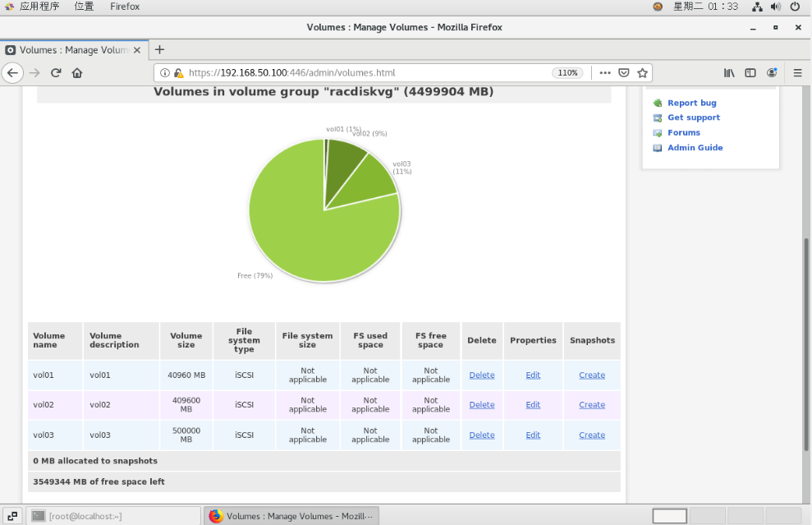Reset the 110% zoom level indicator
Viewport: 812px width, 525px height.
[x=567, y=73]
